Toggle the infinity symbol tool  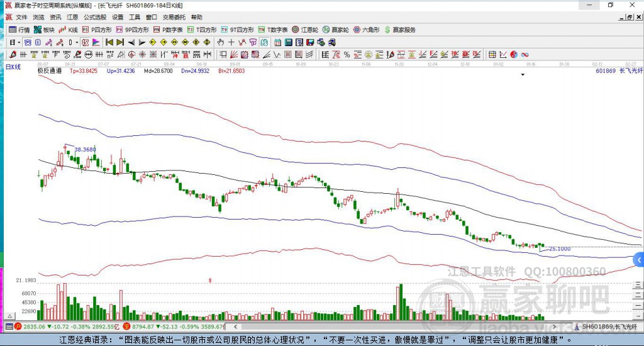pos(525,55)
